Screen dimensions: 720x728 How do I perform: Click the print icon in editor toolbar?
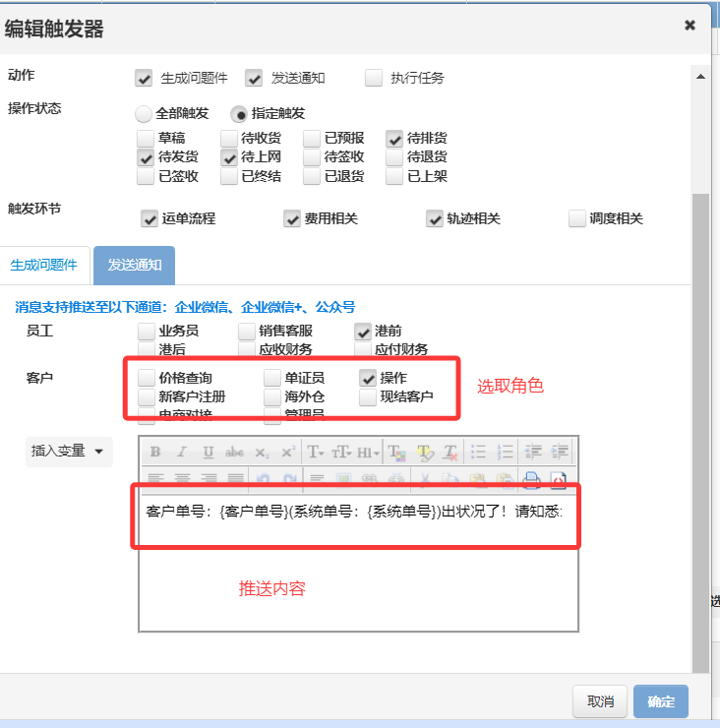point(532,479)
